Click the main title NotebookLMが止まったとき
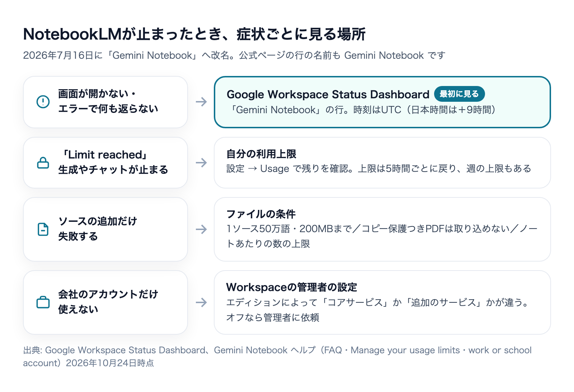The height and width of the screenshot is (392, 574). [194, 34]
